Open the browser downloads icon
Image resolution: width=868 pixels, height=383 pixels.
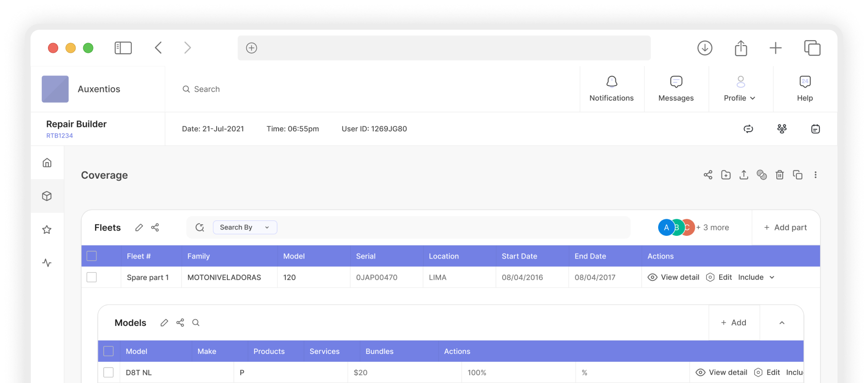(x=705, y=48)
